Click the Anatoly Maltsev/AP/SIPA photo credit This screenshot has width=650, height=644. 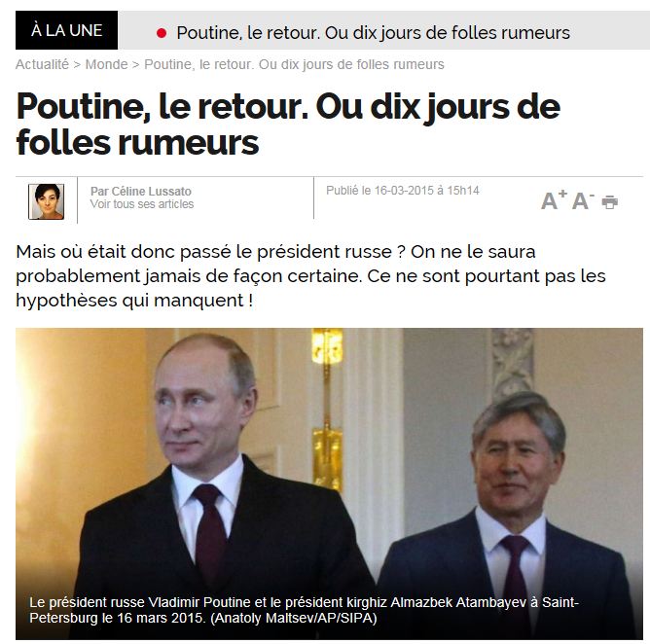[x=294, y=618]
